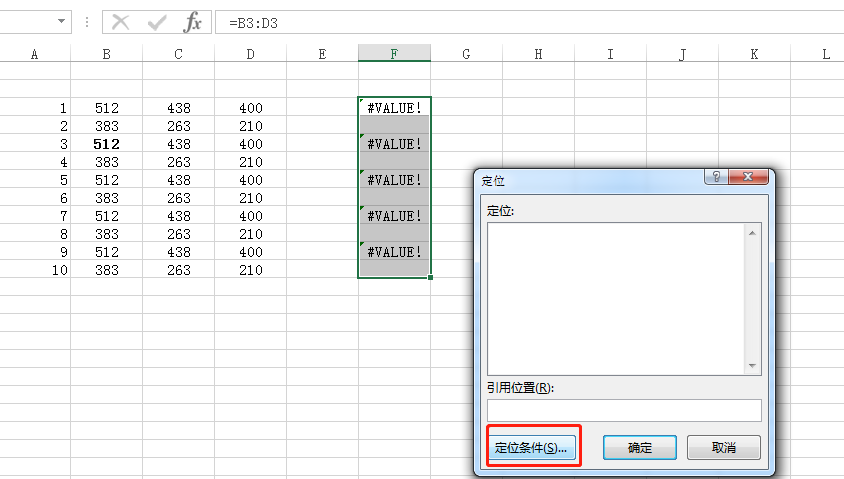The width and height of the screenshot is (844, 479).
Task: Click the 取消 button in 定位 dialog
Action: click(723, 447)
